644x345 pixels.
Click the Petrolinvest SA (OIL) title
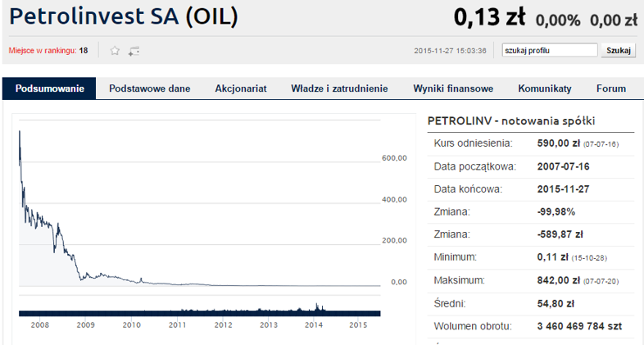tap(124, 16)
